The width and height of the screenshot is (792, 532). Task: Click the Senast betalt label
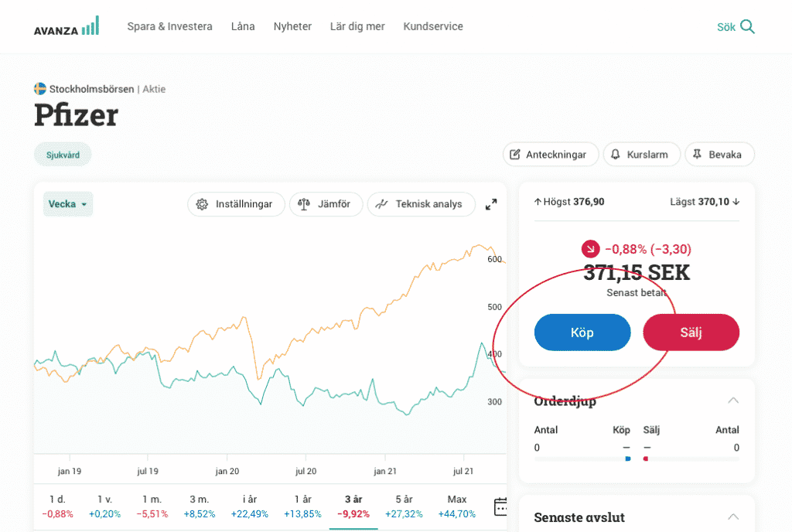coord(637,293)
